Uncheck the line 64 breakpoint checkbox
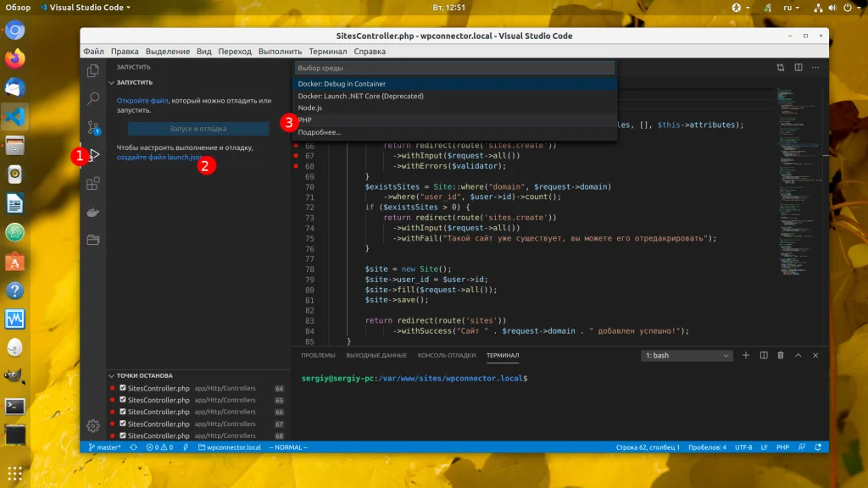Screen dimensions: 868x488 123,388
